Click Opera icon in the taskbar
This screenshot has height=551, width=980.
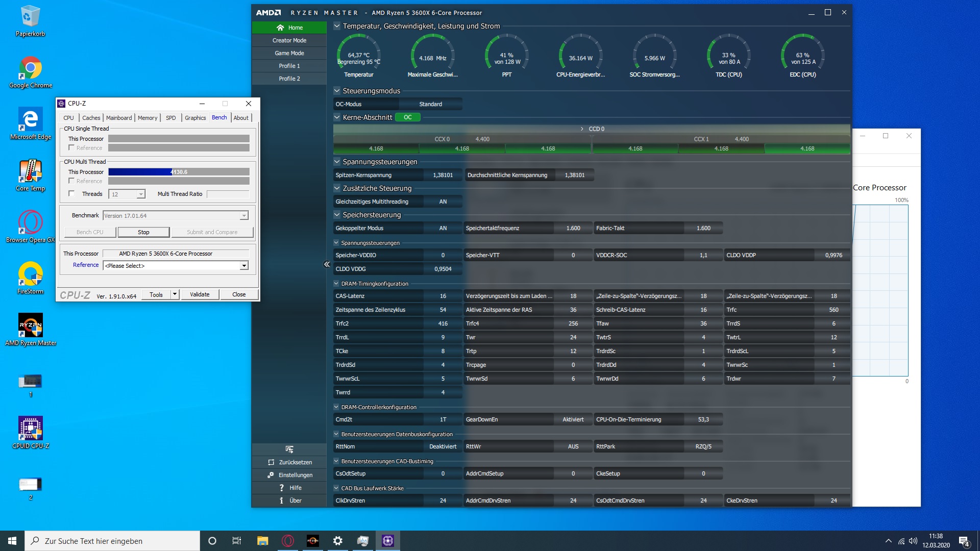pos(288,541)
